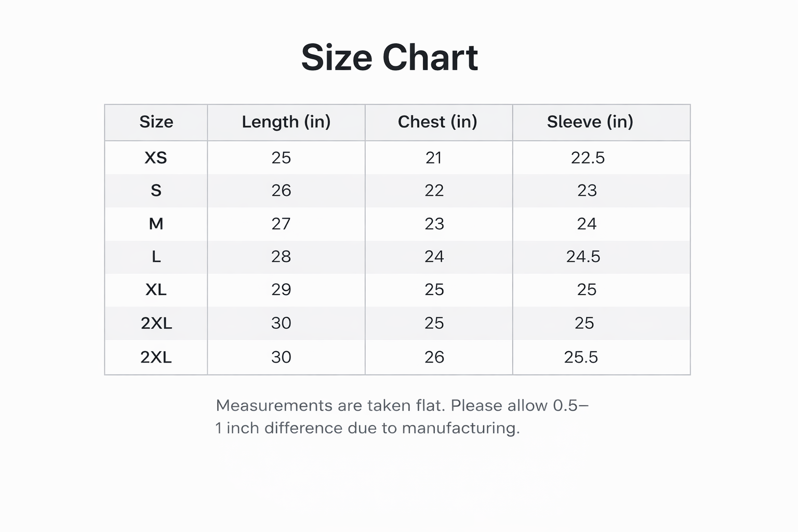Select chest value 26 in last row
The height and width of the screenshot is (532, 798).
(x=434, y=357)
